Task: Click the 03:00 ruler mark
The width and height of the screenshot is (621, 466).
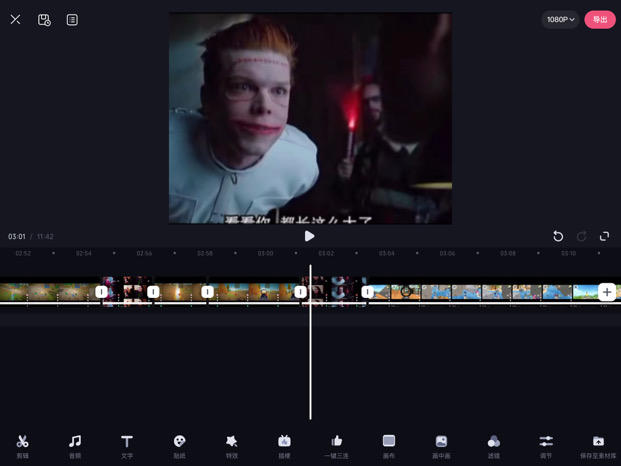Action: pos(265,253)
